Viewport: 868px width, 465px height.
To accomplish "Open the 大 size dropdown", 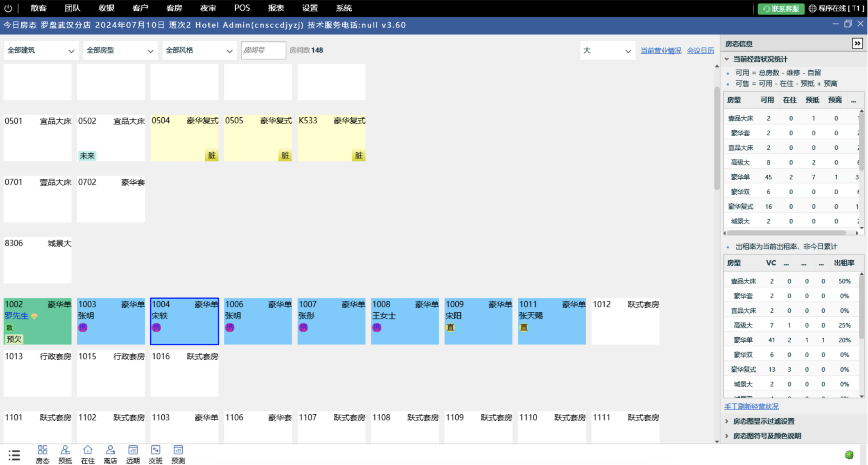I will (607, 50).
